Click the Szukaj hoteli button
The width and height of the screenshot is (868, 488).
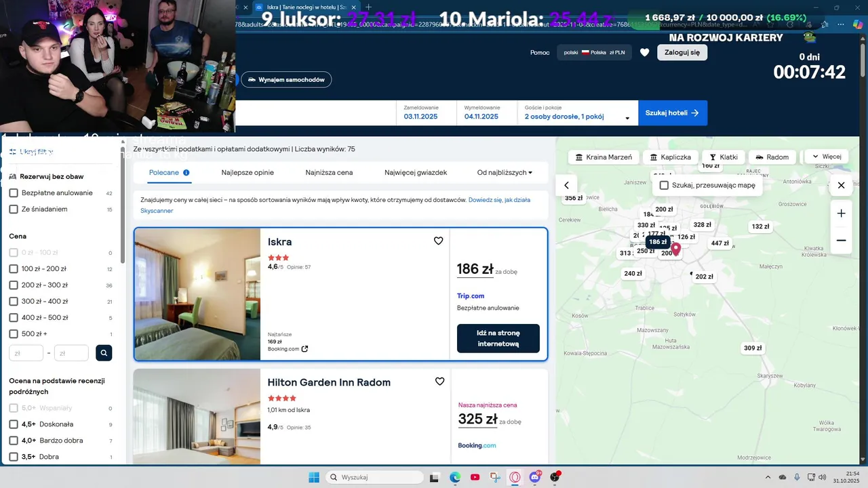[673, 113]
